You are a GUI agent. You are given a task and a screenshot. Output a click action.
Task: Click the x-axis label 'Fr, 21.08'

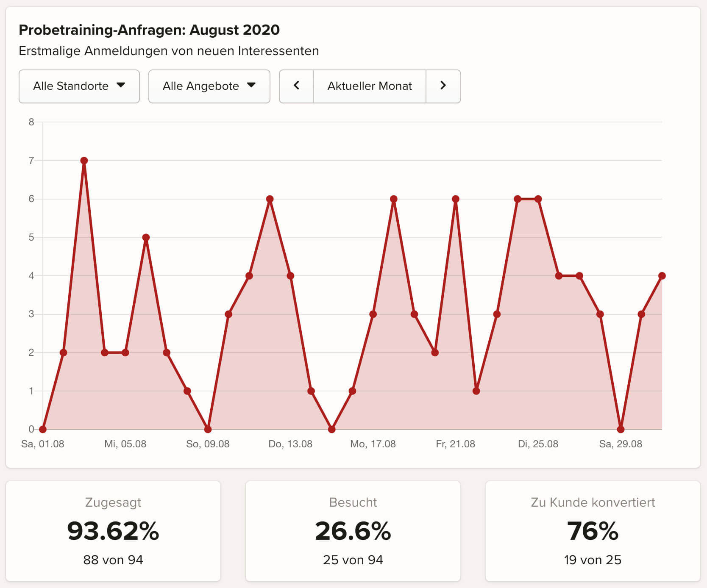[x=456, y=444]
